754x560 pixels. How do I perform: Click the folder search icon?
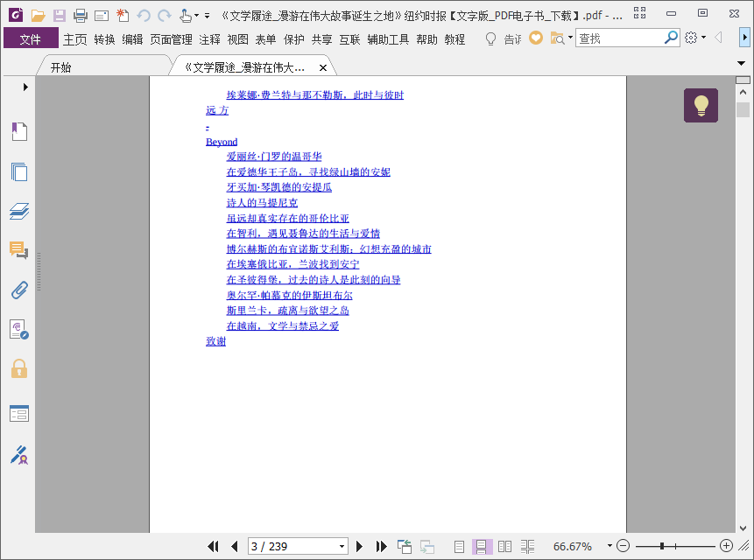point(557,38)
